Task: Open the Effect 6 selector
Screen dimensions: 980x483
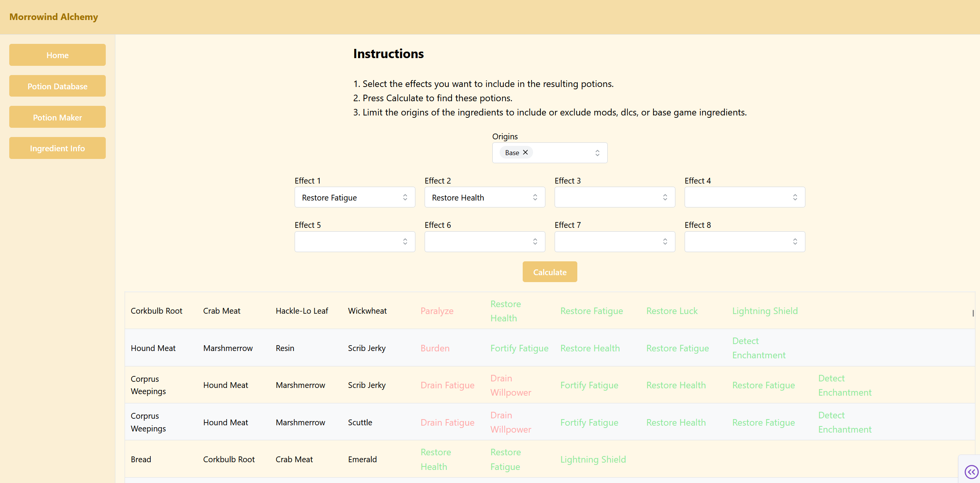Action: [x=485, y=242]
